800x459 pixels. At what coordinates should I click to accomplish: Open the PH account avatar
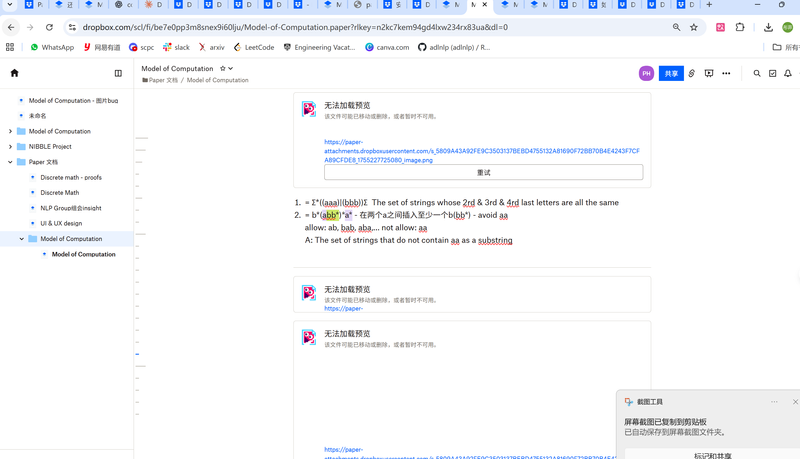tap(646, 73)
